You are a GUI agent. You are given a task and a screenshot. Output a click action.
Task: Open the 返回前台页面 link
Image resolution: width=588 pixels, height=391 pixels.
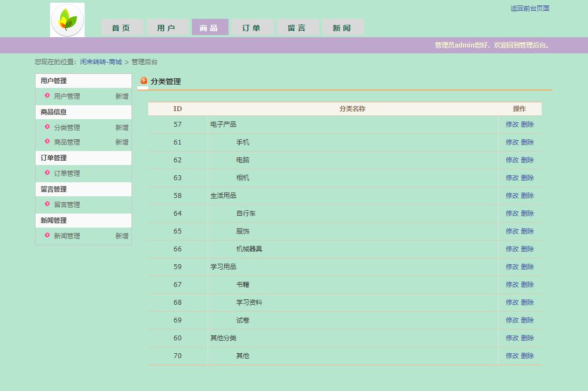(529, 8)
